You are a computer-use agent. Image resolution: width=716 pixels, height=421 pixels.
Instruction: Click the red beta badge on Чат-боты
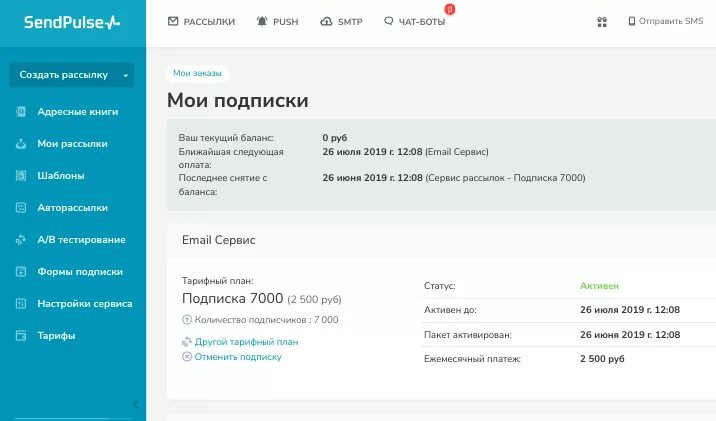click(450, 9)
